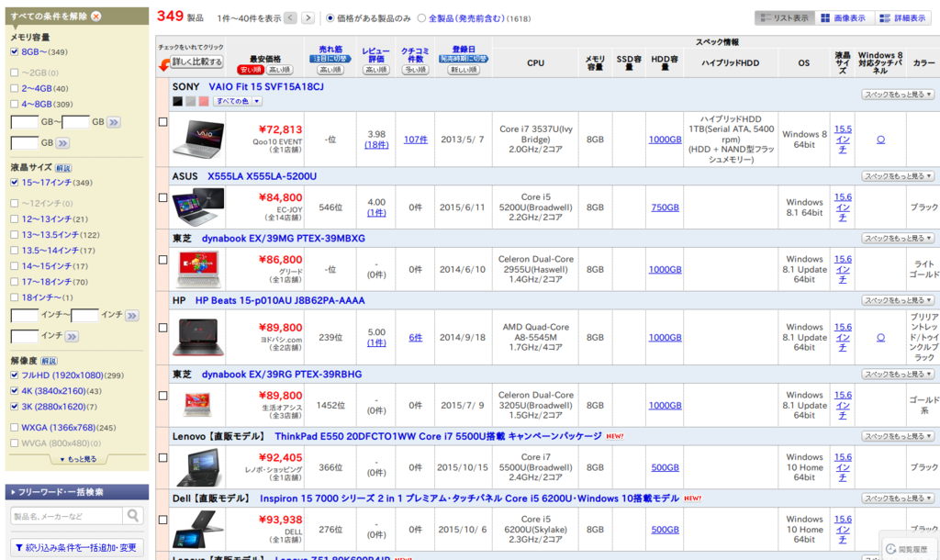Switch to 詳細表示 view

(x=902, y=18)
